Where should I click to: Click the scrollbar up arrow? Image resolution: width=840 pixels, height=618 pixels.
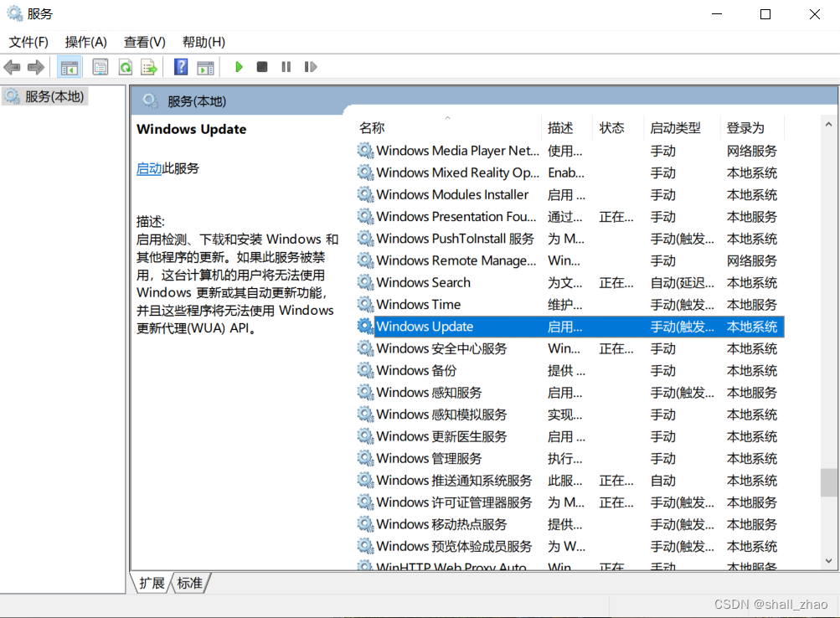[828, 124]
